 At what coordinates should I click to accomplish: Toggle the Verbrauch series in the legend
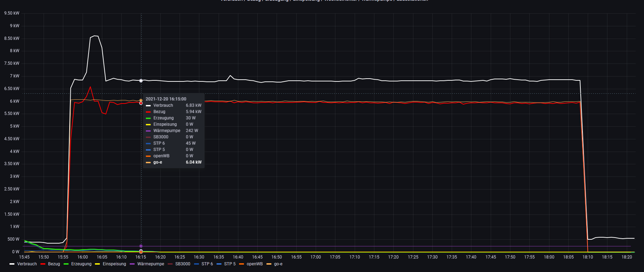point(27,264)
